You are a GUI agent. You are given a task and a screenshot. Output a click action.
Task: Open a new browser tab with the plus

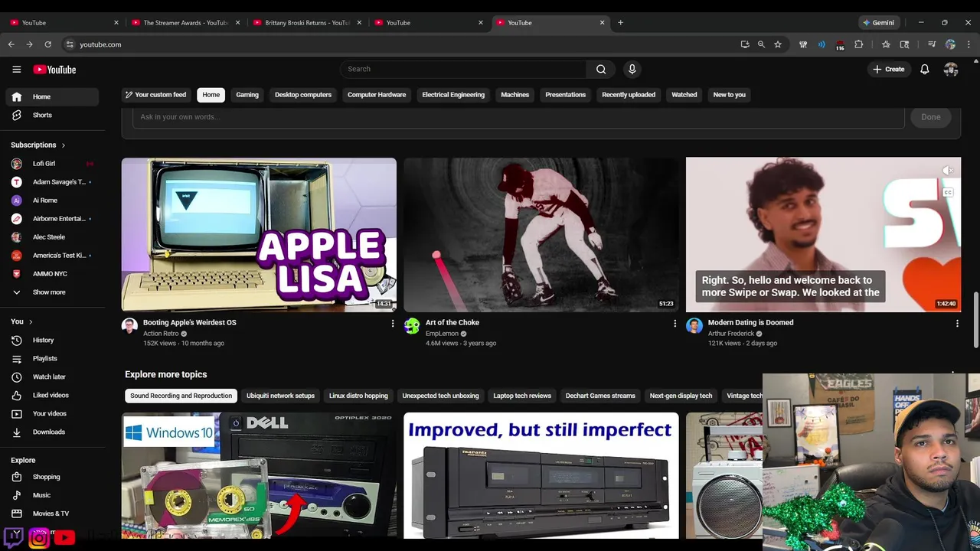click(x=620, y=22)
